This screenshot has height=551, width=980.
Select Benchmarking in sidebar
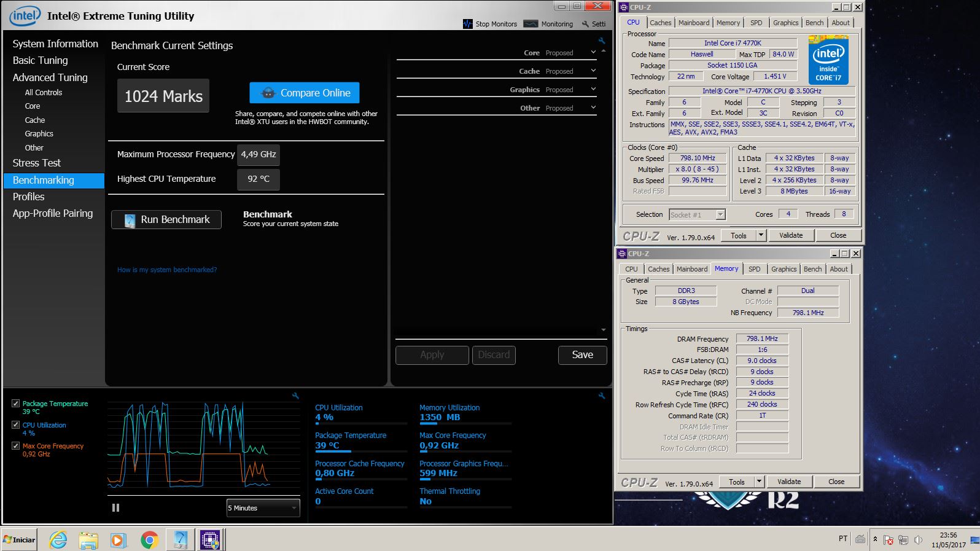54,180
